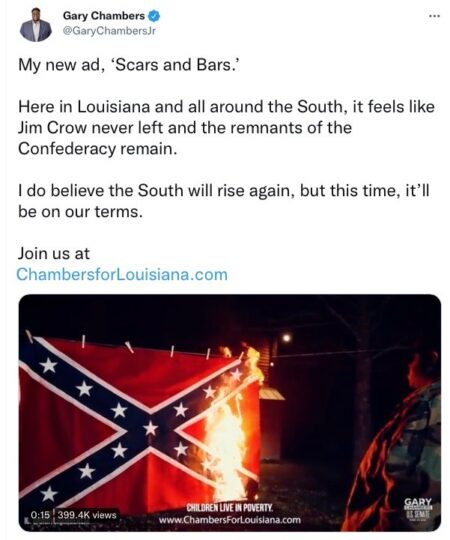Viewport: 450px width, 540px height.
Task: Click the glowing light in video background
Action: pos(286,338)
